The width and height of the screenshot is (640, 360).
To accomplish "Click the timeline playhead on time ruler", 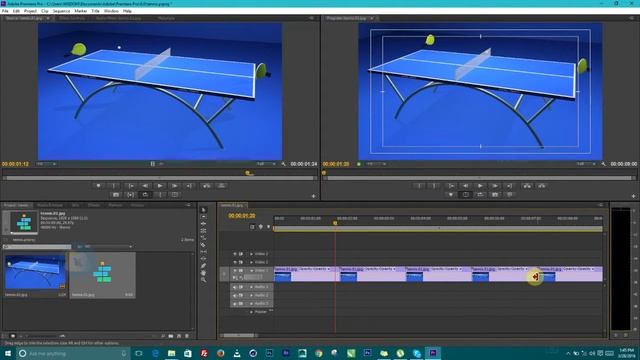I will (335, 223).
